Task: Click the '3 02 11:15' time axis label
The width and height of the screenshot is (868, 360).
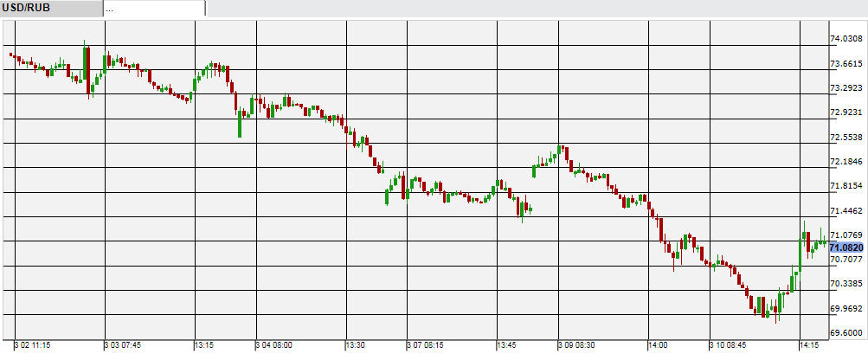Action: pyautogui.click(x=34, y=345)
